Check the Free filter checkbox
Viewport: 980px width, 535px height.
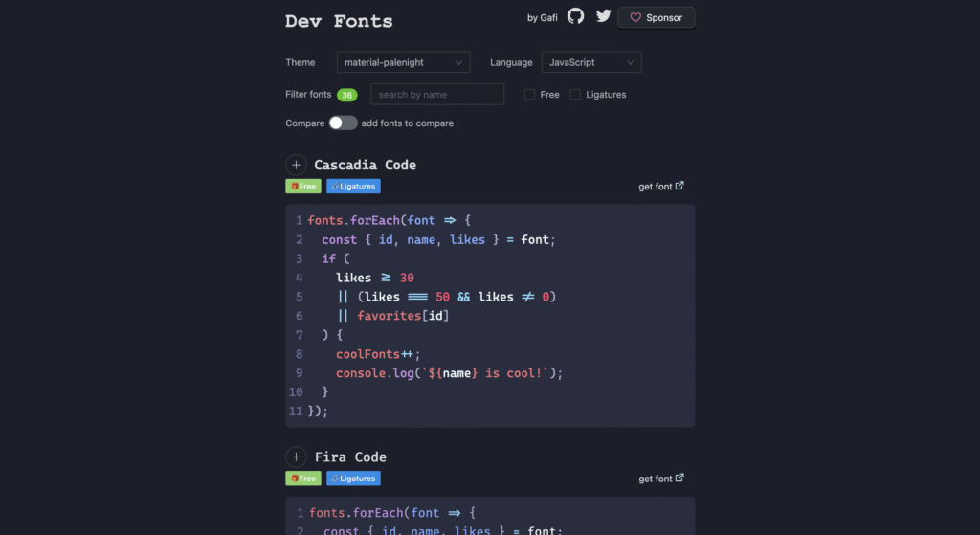pos(529,95)
